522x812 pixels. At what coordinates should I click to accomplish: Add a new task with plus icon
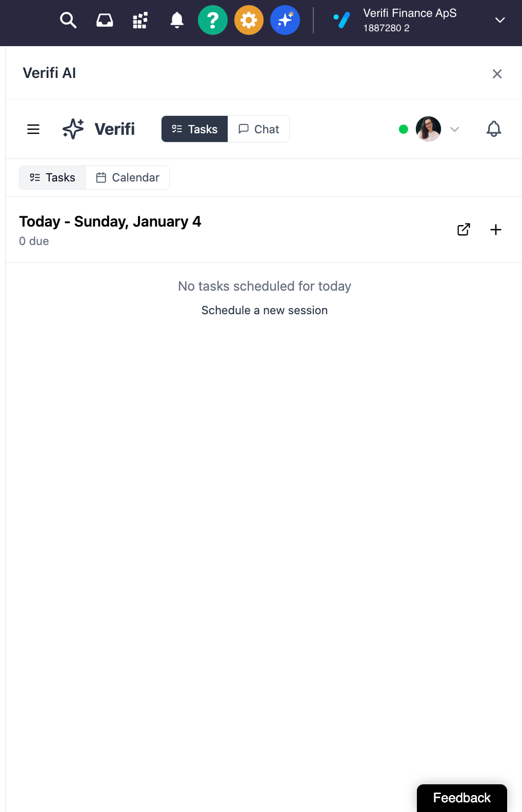point(495,230)
